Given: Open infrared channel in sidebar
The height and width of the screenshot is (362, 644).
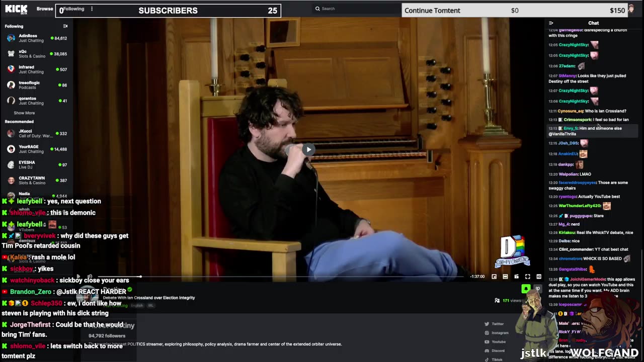Looking at the screenshot, I should pyautogui.click(x=37, y=69).
